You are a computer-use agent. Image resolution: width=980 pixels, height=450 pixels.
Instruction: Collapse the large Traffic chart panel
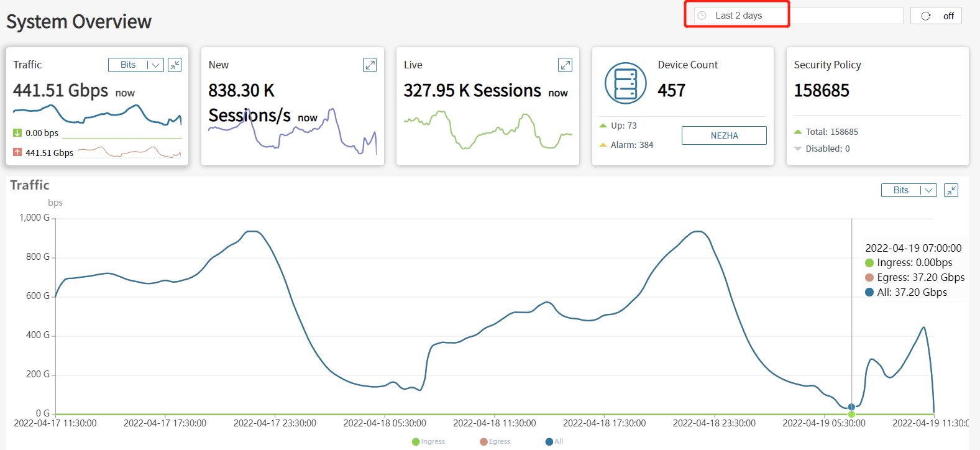[x=951, y=191]
